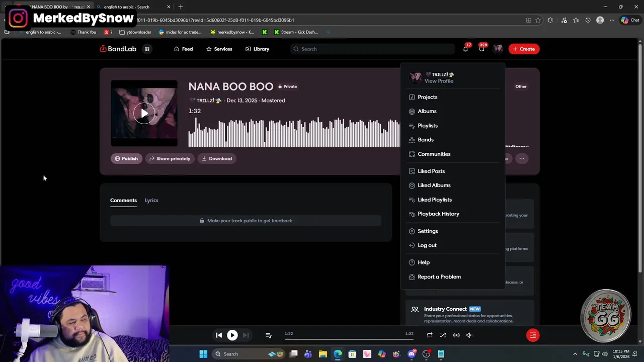Open Copilot Chat in browser toolbar
Screen dimensions: 644x362
630,20
